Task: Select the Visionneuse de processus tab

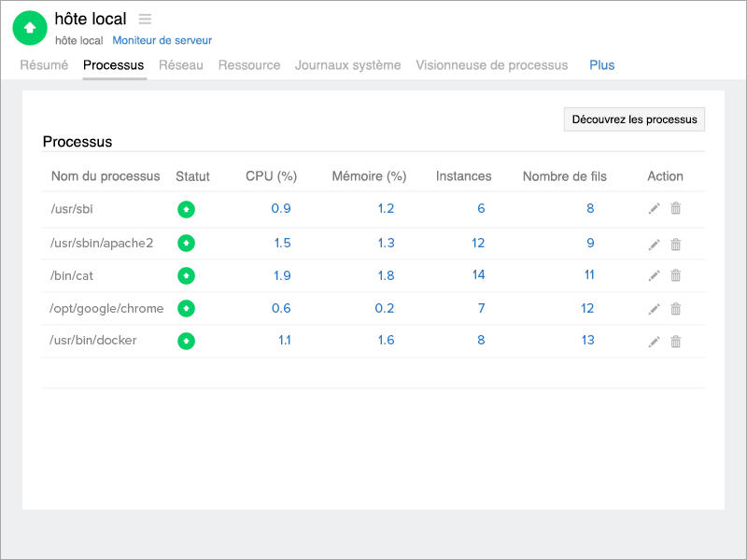Action: pyautogui.click(x=491, y=65)
